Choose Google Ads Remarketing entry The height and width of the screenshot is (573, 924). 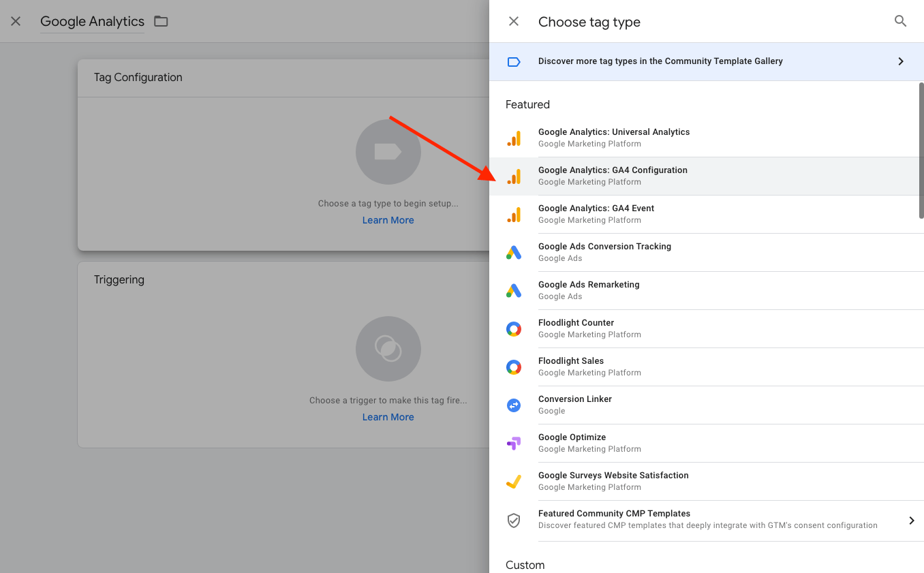coord(707,291)
